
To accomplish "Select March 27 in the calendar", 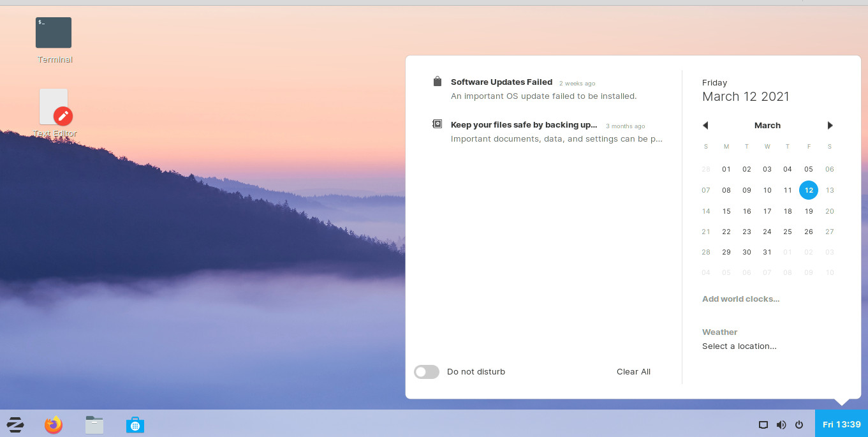I will point(830,232).
